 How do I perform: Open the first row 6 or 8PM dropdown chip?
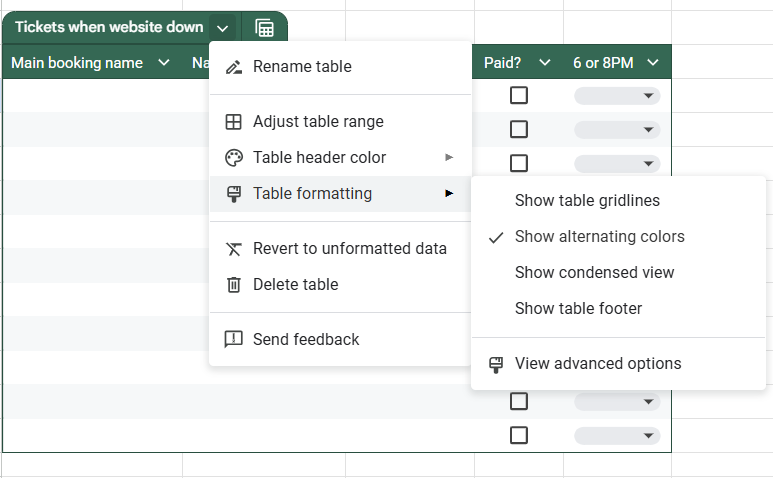point(617,96)
